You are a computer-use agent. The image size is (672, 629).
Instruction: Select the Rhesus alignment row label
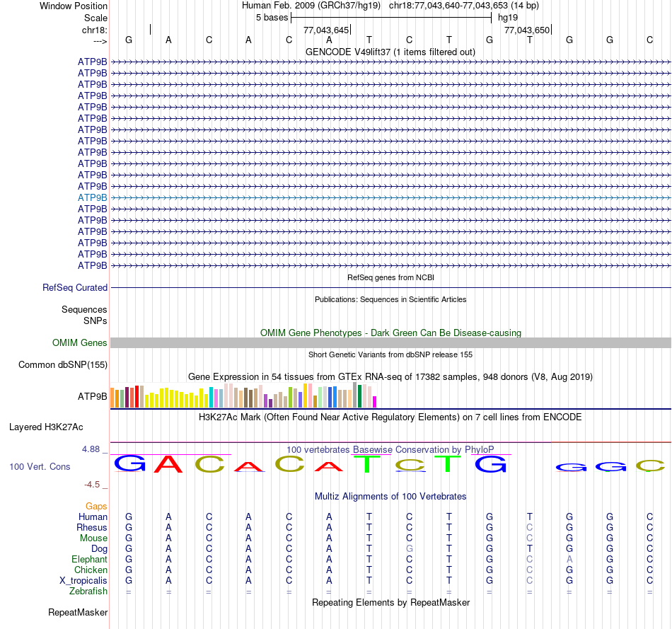coord(92,527)
